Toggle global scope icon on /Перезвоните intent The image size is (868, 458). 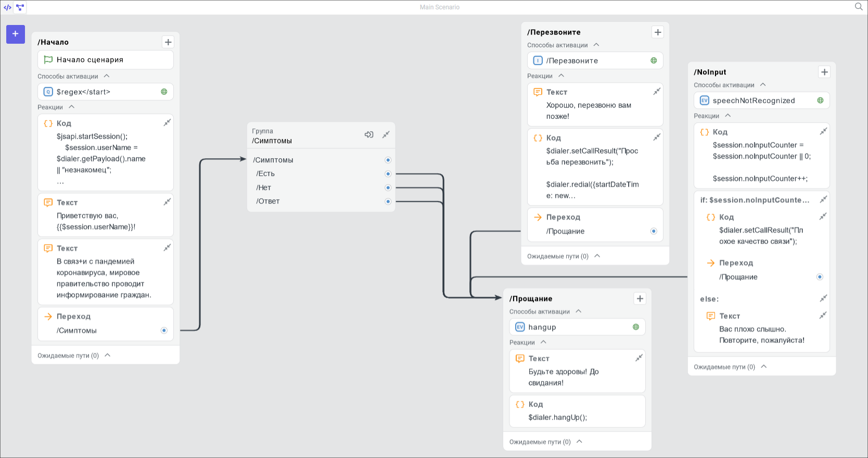point(654,60)
